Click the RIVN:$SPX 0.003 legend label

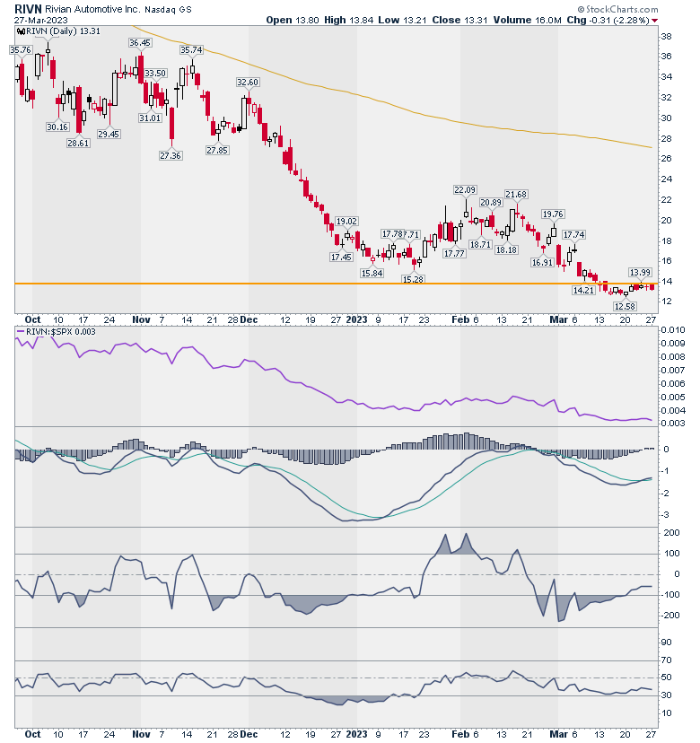(x=61, y=332)
